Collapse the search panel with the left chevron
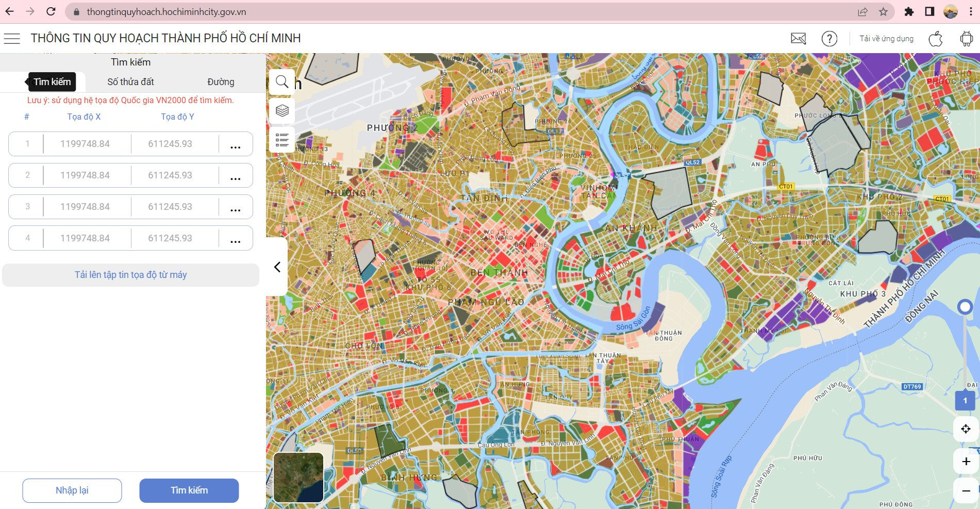The width and height of the screenshot is (980, 509). tap(277, 267)
